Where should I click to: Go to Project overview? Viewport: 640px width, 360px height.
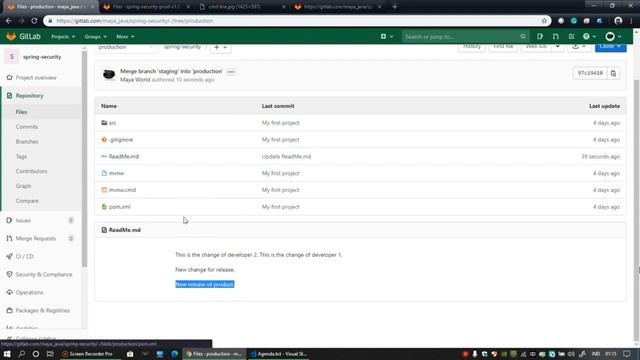coord(36,78)
